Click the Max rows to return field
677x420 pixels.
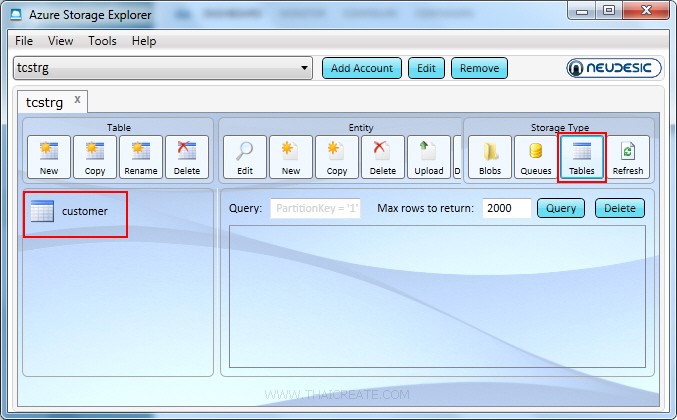pos(506,208)
